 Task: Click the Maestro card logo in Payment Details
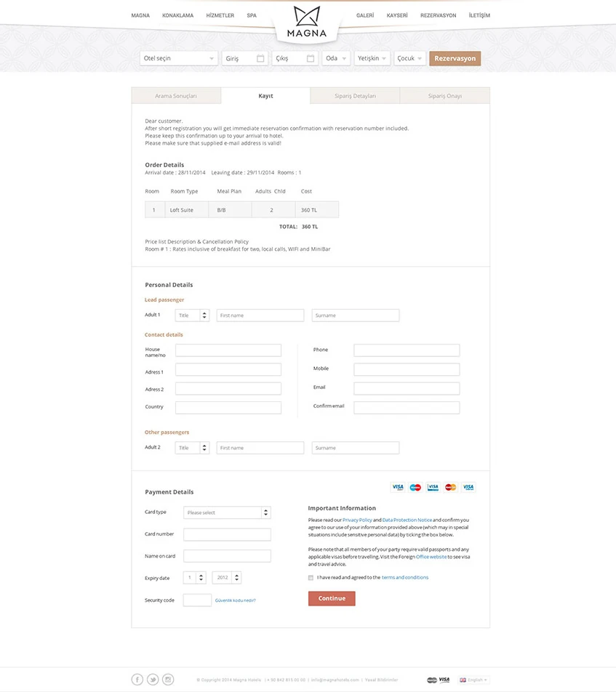(415, 487)
